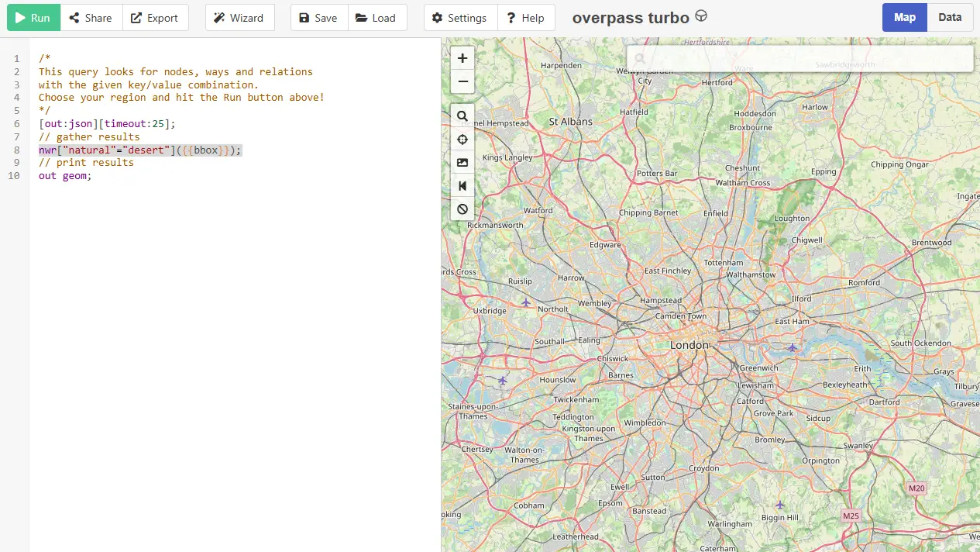Click the Croydon label on the map
Image resolution: width=980 pixels, height=552 pixels.
tap(704, 468)
